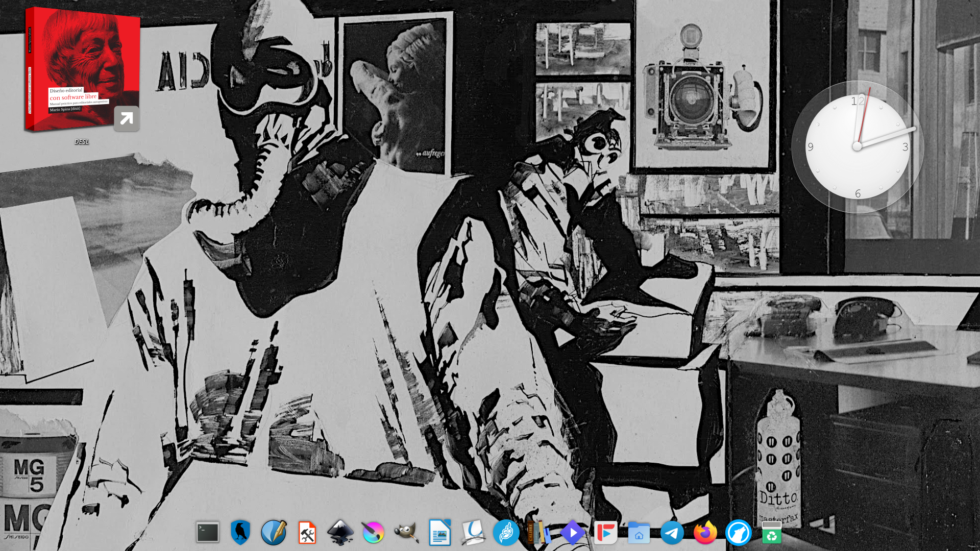Open the purple diamond media player

(x=573, y=533)
